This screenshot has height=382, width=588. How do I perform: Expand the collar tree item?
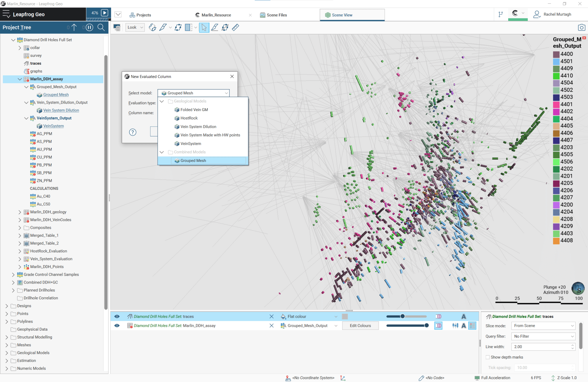pos(20,48)
